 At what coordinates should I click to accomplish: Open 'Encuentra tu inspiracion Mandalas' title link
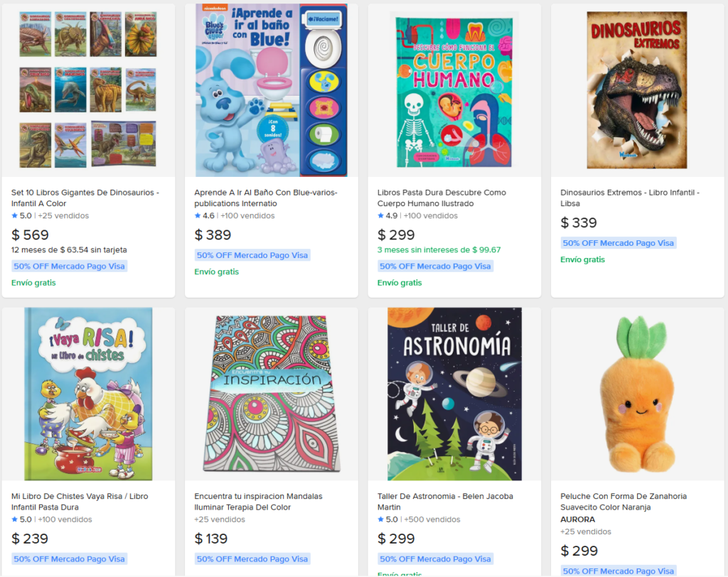258,502
